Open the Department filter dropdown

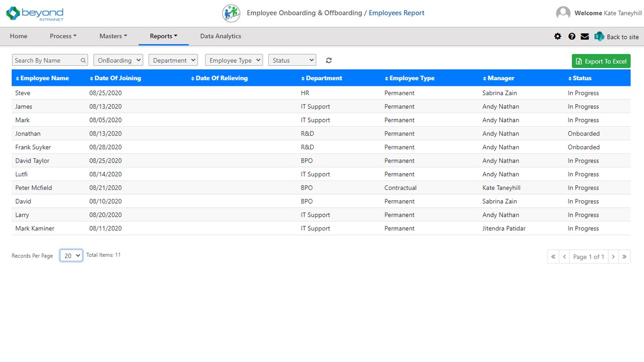[173, 60]
